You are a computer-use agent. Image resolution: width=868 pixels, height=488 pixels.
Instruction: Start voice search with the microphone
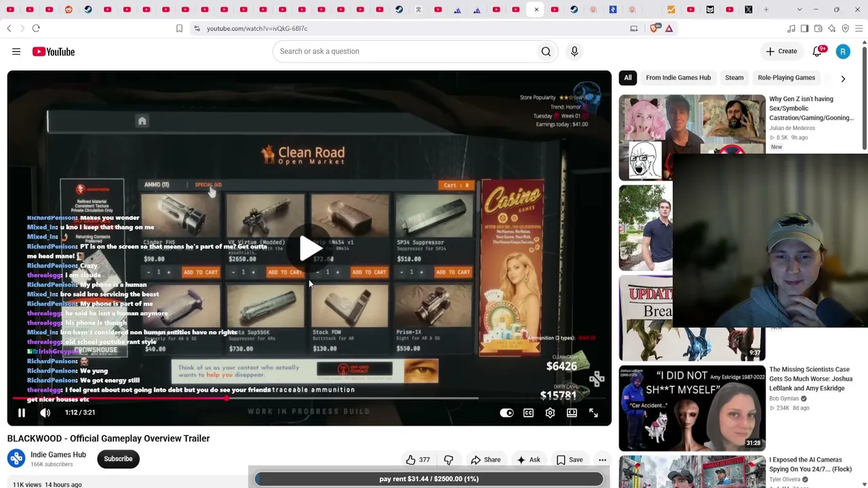(574, 52)
